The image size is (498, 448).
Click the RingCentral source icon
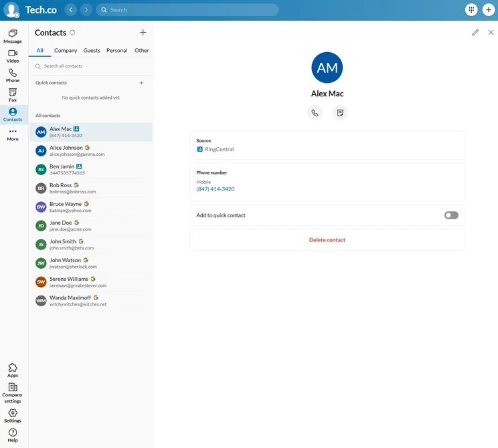199,149
